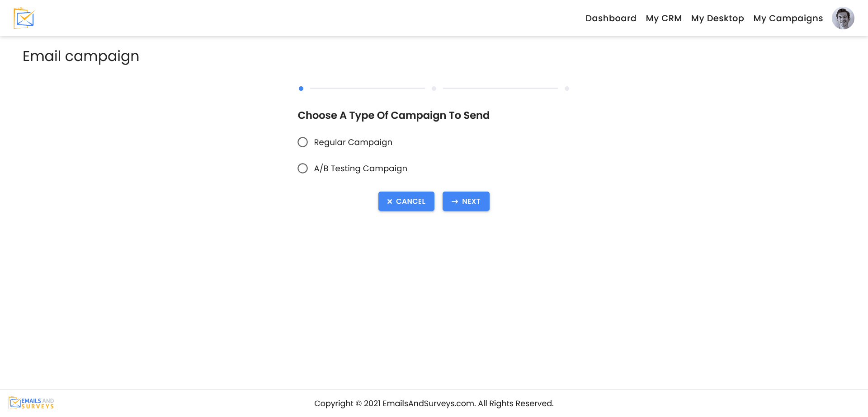Click the last step dot in the stepper
This screenshot has width=868, height=417.
pos(567,89)
